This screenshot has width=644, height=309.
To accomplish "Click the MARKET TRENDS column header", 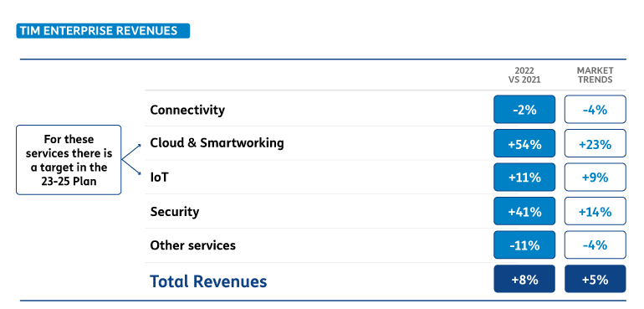I will click(595, 75).
